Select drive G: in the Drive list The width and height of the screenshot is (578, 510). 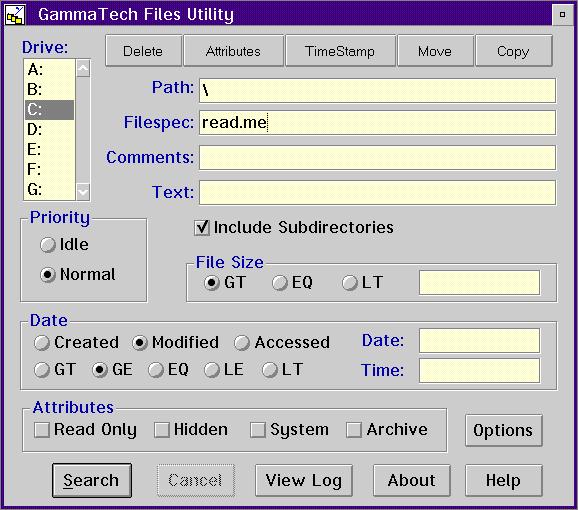pos(50,189)
